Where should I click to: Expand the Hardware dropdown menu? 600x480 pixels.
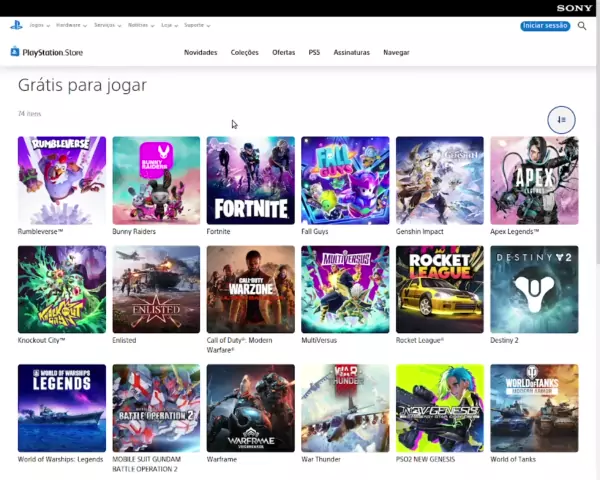72,25
